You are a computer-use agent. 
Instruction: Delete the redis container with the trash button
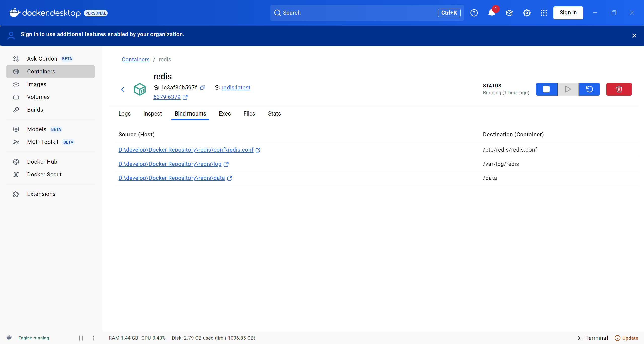click(619, 89)
